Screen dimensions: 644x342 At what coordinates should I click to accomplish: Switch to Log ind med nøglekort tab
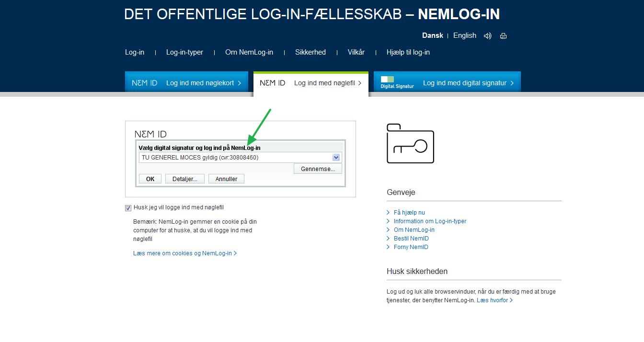(186, 82)
